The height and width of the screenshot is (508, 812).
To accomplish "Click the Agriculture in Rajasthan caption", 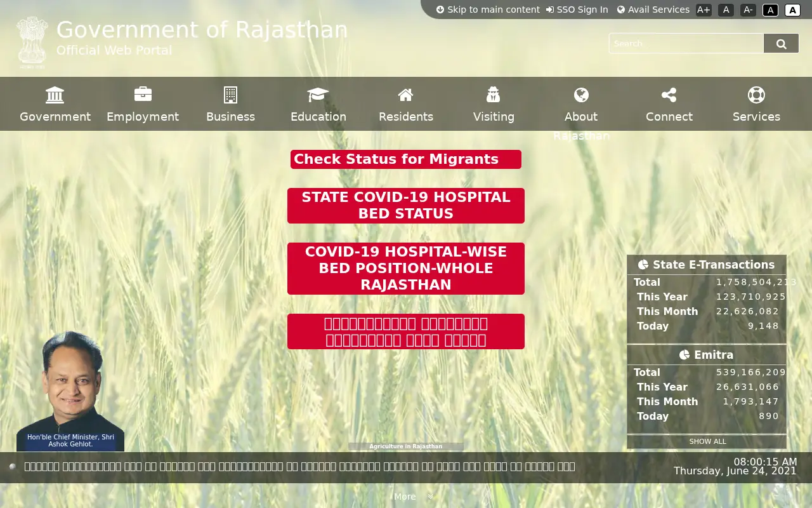I will (x=406, y=446).
